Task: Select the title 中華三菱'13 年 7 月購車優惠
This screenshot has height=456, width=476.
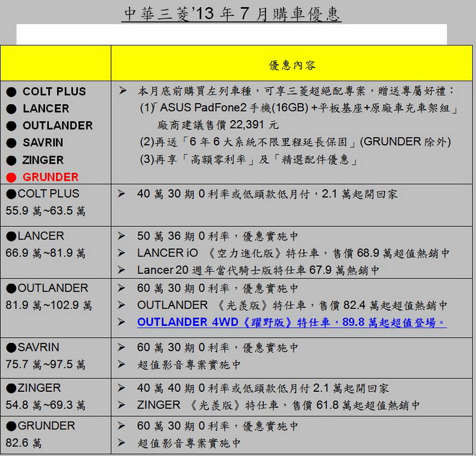Action: pos(231,13)
